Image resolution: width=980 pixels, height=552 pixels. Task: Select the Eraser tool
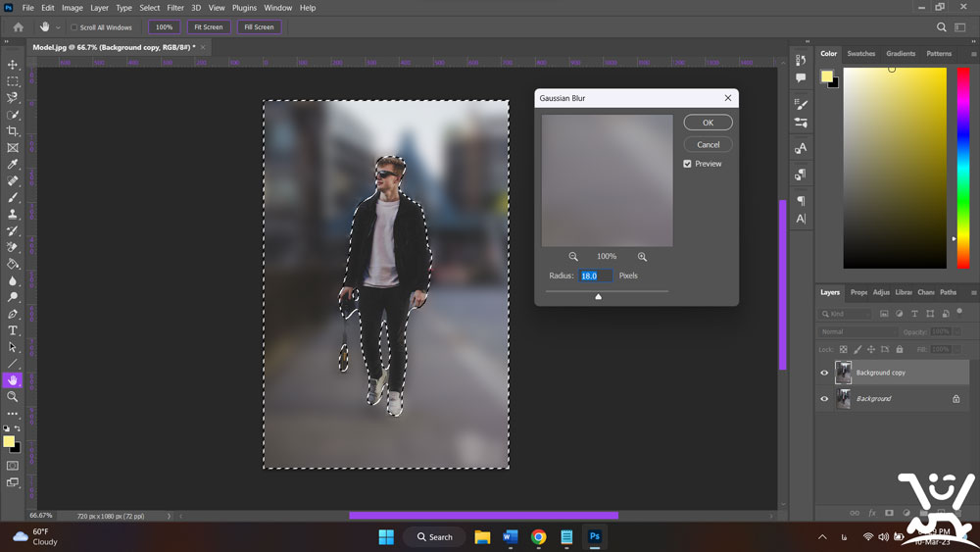click(x=13, y=247)
